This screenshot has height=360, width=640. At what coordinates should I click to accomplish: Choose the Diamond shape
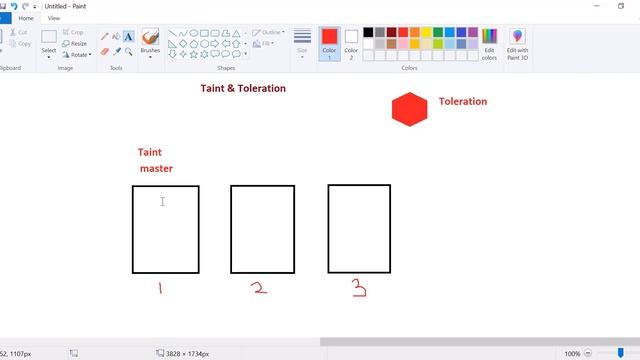click(x=183, y=44)
